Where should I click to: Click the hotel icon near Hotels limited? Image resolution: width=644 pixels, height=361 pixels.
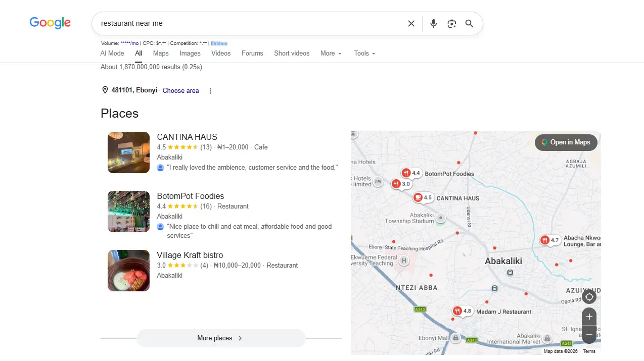tap(379, 181)
